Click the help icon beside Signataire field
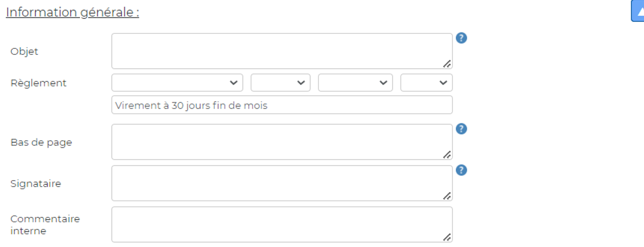Viewport: 644px width, 247px height. [x=462, y=170]
